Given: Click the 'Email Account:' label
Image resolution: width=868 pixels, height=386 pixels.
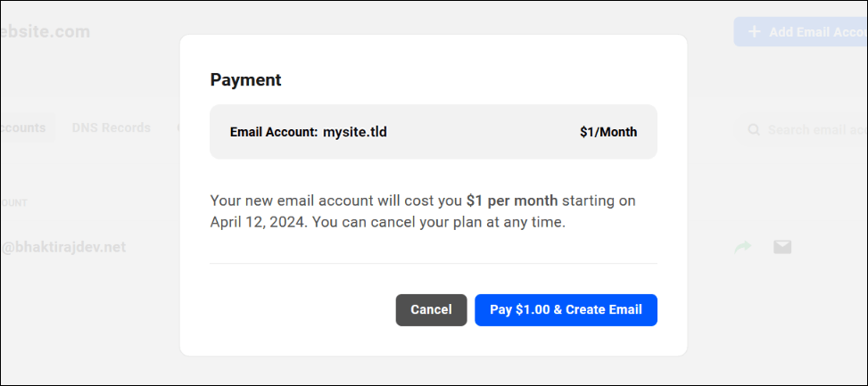Looking at the screenshot, I should tap(273, 132).
